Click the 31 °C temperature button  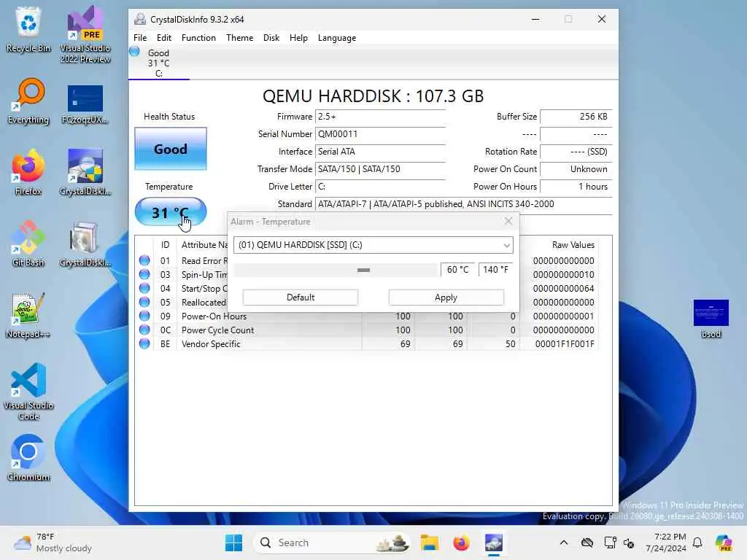[x=171, y=212]
